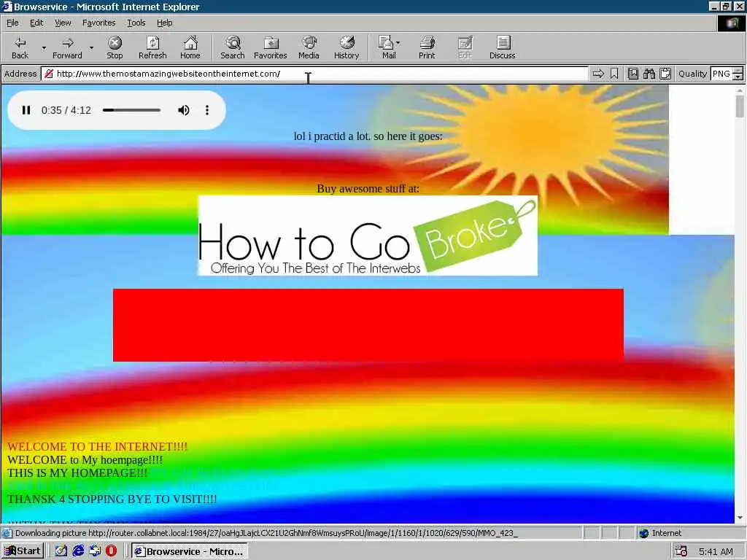
Task: Open the History toolbar button
Action: (x=347, y=47)
